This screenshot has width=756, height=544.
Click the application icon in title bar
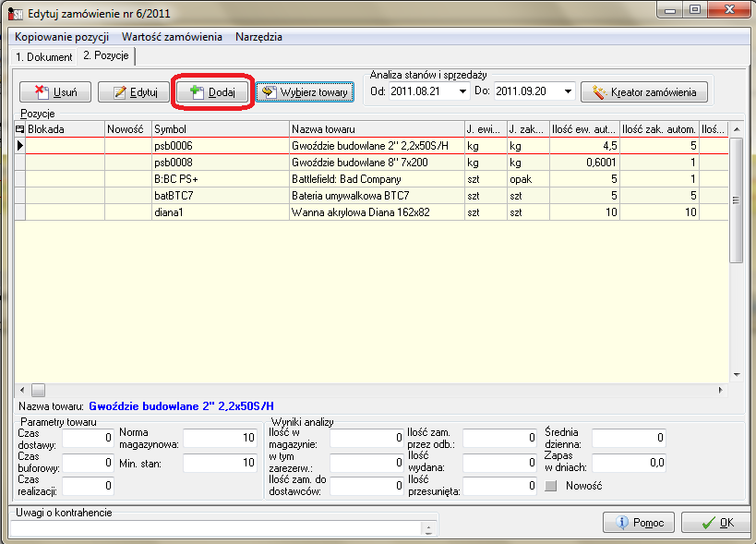16,13
